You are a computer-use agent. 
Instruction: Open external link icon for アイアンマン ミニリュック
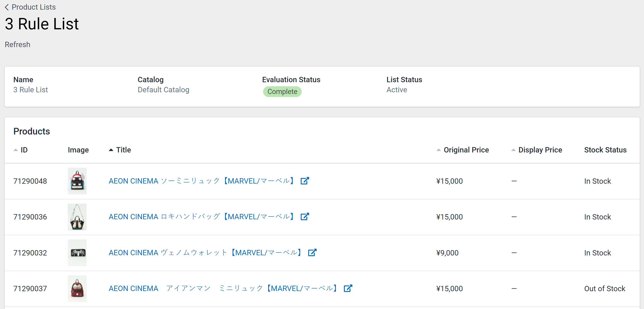[x=348, y=288]
